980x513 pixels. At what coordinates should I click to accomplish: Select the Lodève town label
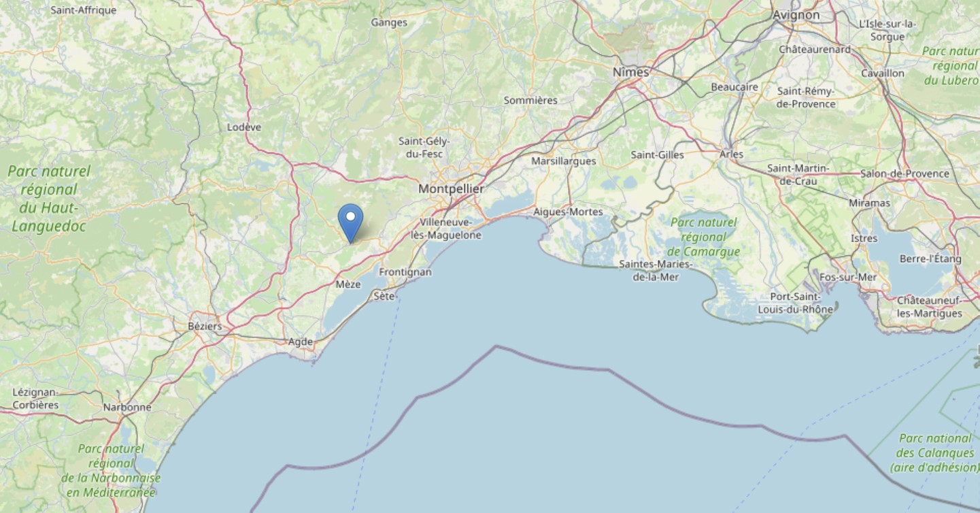pos(244,127)
